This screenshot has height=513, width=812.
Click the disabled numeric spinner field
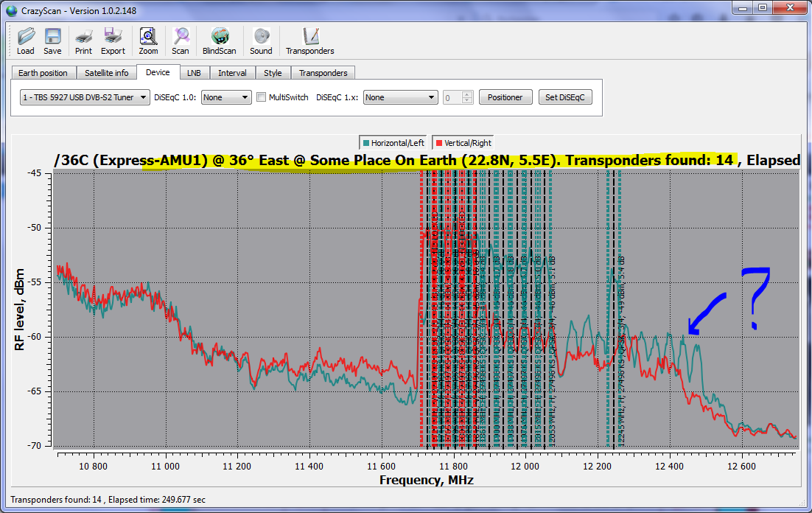pos(452,97)
